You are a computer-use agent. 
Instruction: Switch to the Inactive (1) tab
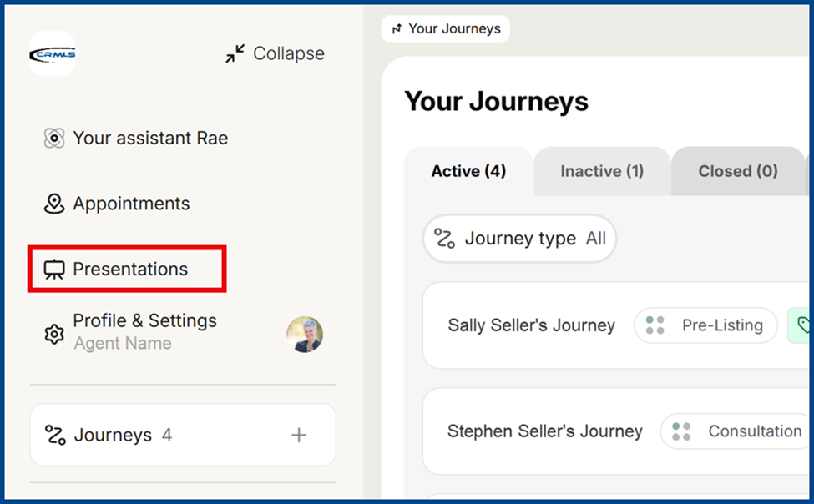click(x=601, y=171)
